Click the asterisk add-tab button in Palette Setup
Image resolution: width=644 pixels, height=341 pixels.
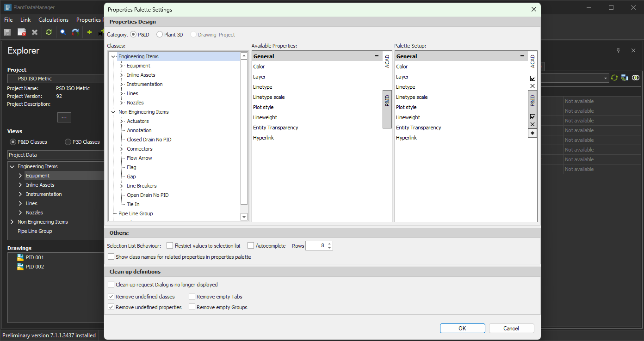click(533, 133)
